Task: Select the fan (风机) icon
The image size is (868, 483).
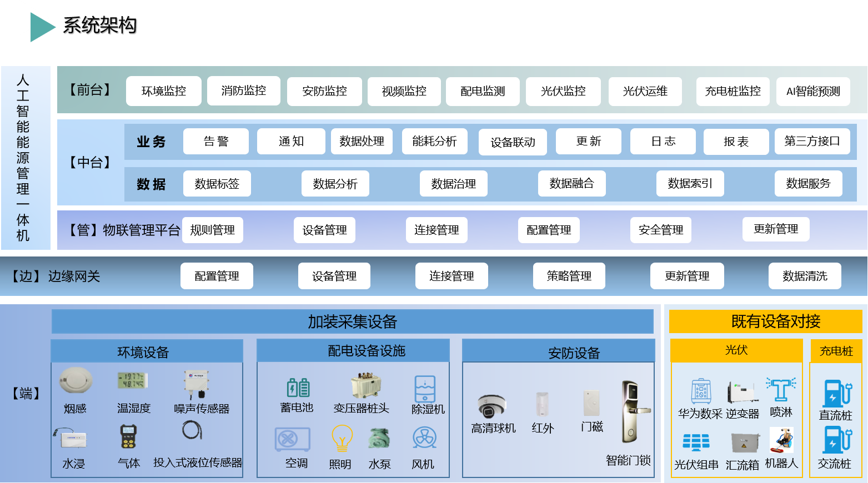Action: coord(424,439)
